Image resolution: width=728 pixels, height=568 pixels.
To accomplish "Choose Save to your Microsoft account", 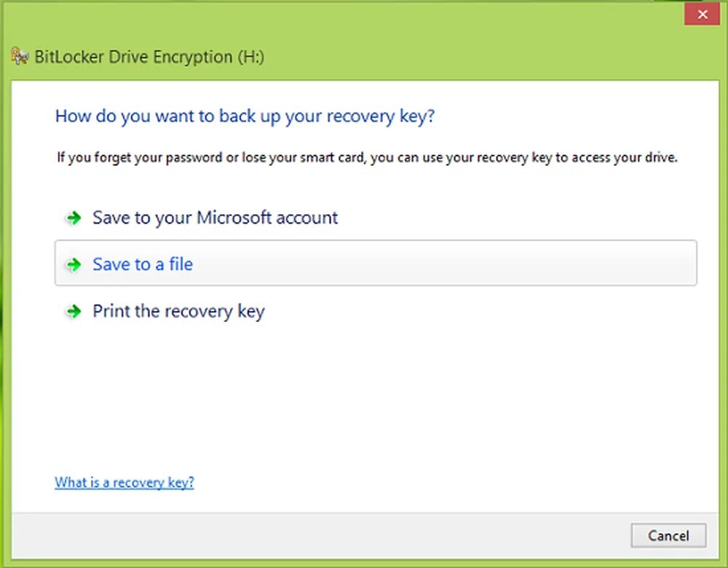I will (x=215, y=218).
